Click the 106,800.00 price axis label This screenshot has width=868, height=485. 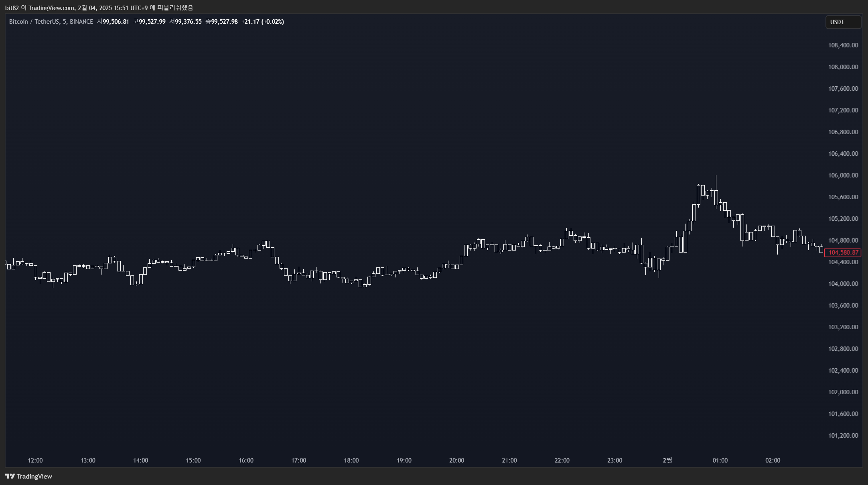tap(843, 132)
